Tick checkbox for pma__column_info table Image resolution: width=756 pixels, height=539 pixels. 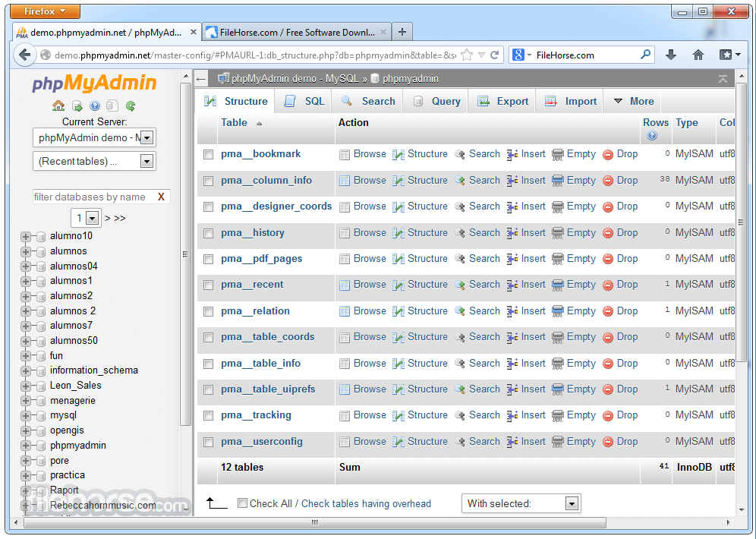(208, 181)
